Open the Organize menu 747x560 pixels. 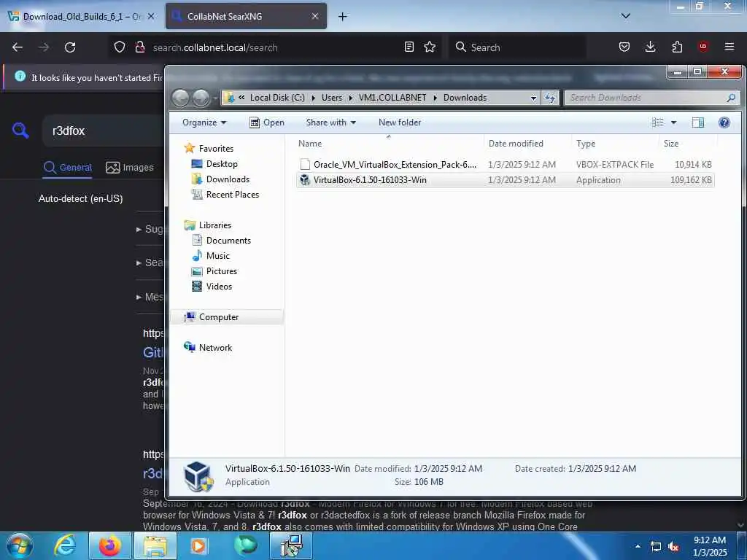(x=204, y=122)
